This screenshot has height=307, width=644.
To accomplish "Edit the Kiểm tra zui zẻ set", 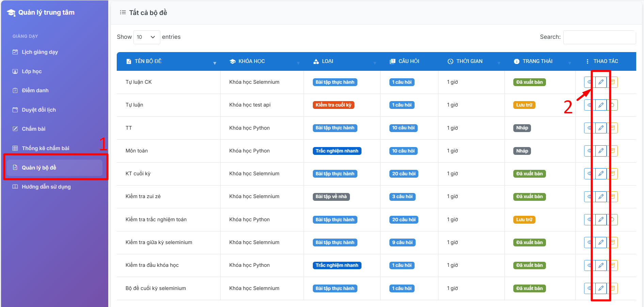I will point(601,197).
